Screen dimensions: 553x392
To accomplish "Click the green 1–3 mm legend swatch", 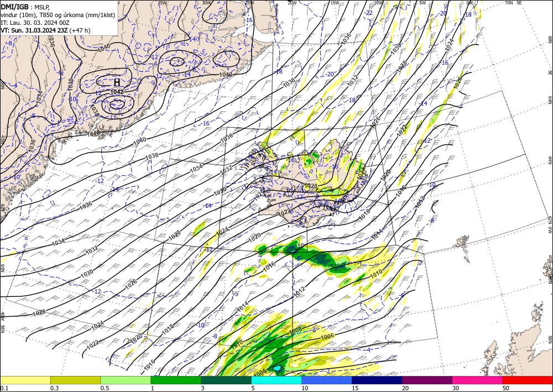I will [x=176, y=380].
